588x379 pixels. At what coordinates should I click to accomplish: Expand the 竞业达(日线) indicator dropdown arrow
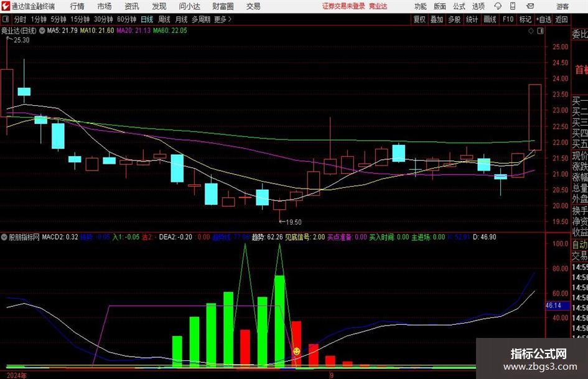click(x=42, y=30)
